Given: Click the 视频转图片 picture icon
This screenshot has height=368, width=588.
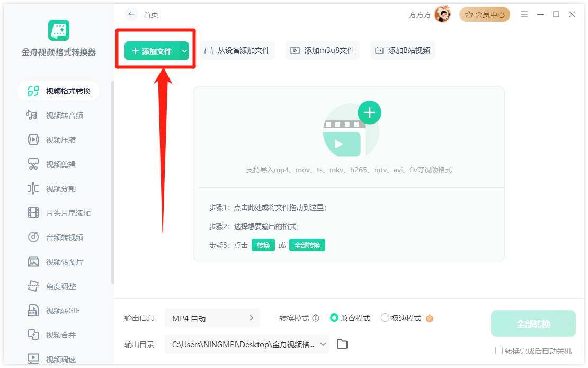Looking at the screenshot, I should 33,261.
